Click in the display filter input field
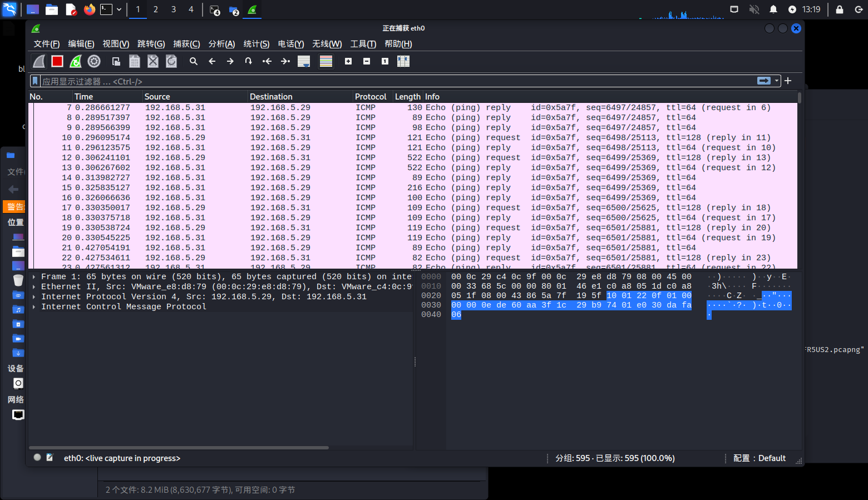The height and width of the screenshot is (500, 868). tap(389, 81)
